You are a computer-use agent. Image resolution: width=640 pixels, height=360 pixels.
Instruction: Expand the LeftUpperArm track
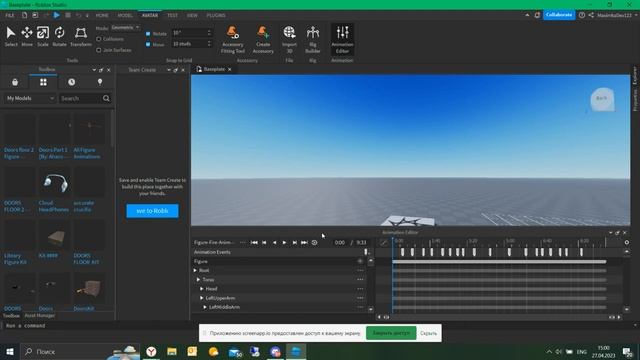[202, 298]
